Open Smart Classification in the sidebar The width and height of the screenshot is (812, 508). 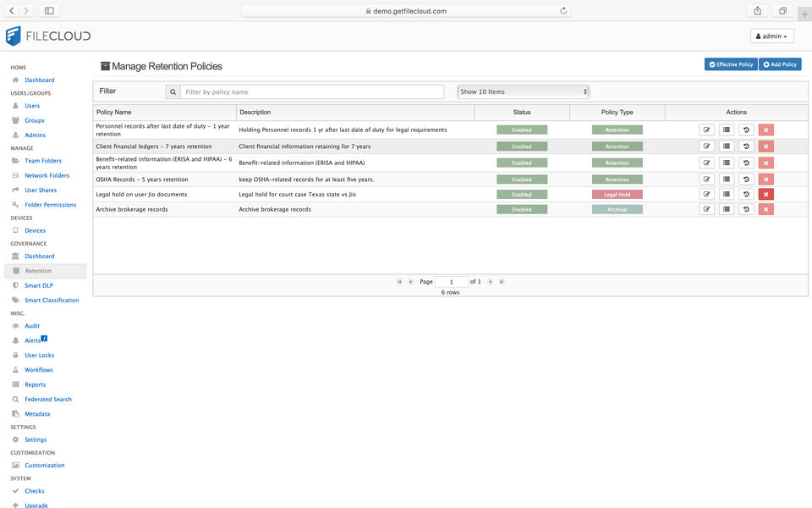coord(52,300)
